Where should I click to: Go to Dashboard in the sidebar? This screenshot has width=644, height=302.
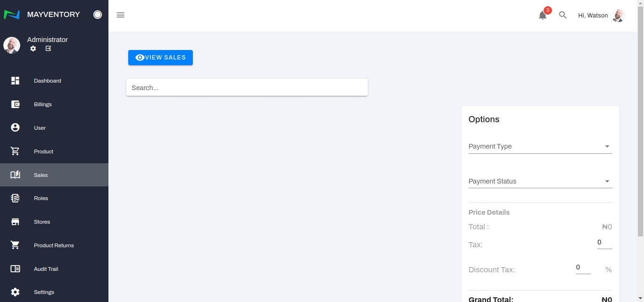[47, 81]
